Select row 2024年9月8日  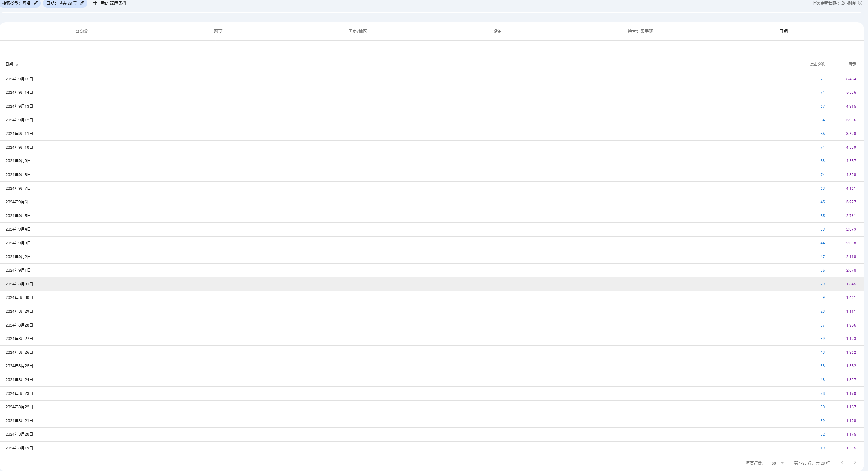[x=432, y=175]
